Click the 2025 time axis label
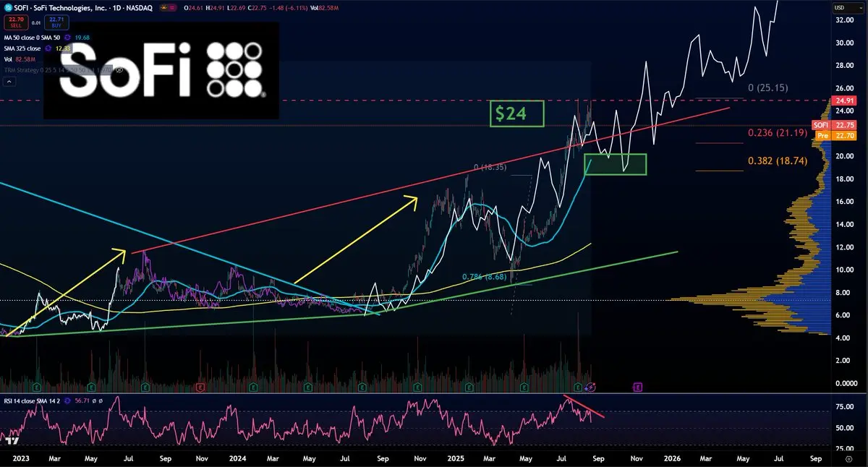Image resolution: width=868 pixels, height=467 pixels. (456, 459)
